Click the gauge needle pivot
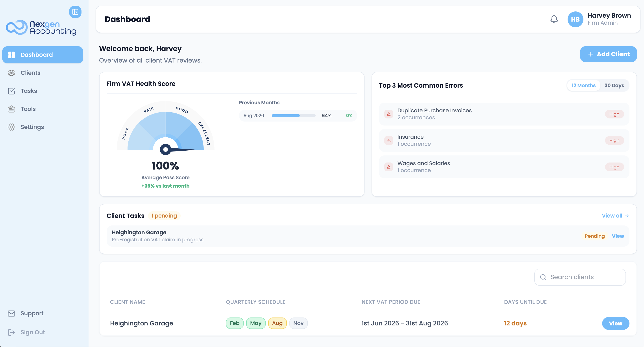This screenshot has width=644, height=347. click(x=165, y=150)
